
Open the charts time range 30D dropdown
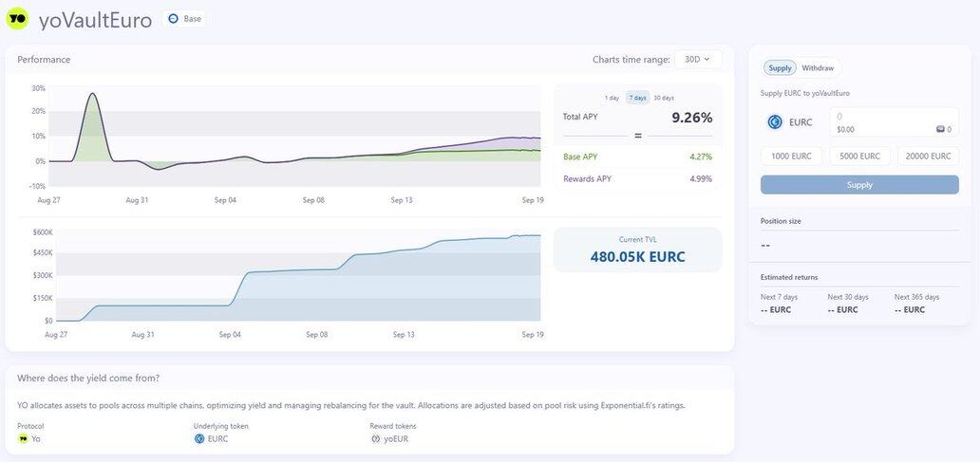tap(698, 60)
